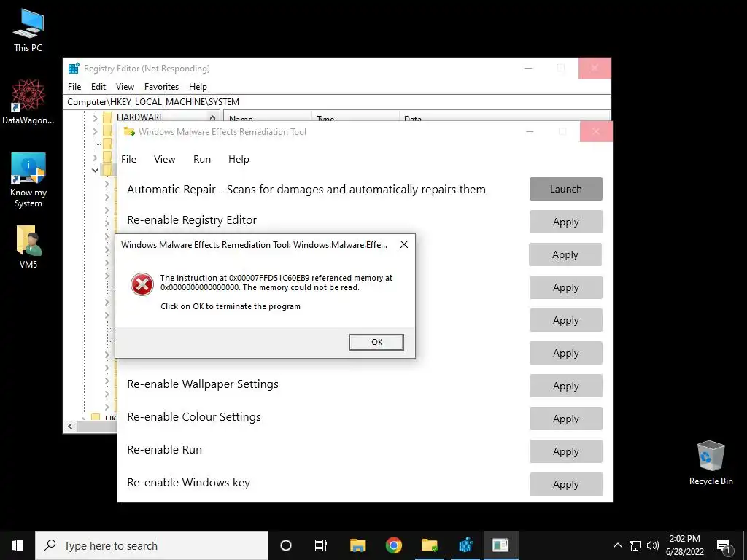747x560 pixels.
Task: Launch the Automatic Repair scan
Action: pos(566,189)
